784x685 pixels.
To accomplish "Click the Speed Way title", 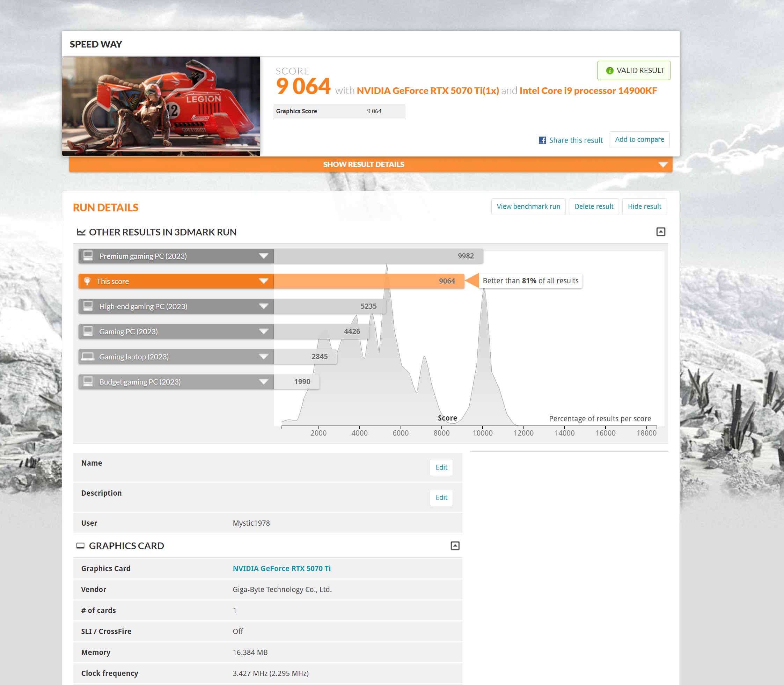I will (96, 44).
